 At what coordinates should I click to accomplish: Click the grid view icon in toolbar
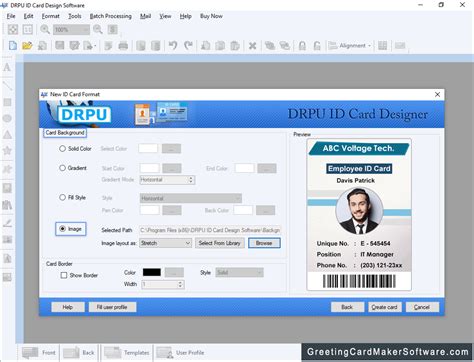coord(382,45)
